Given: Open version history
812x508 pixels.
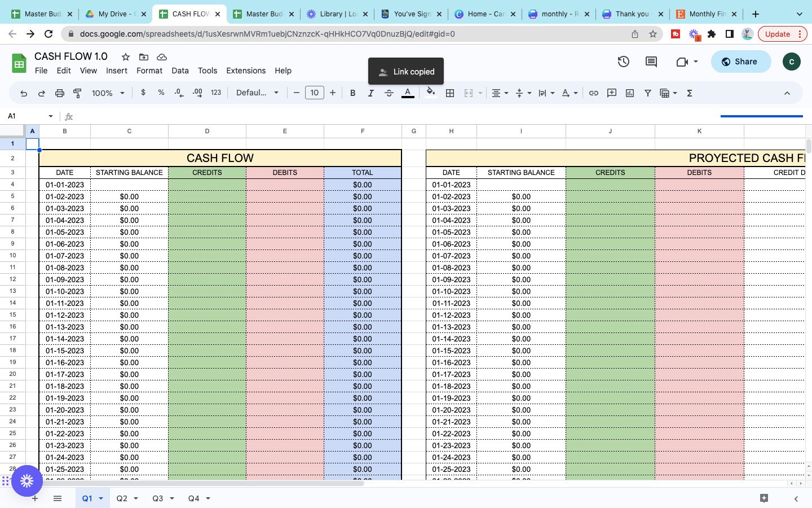Looking at the screenshot, I should 623,62.
